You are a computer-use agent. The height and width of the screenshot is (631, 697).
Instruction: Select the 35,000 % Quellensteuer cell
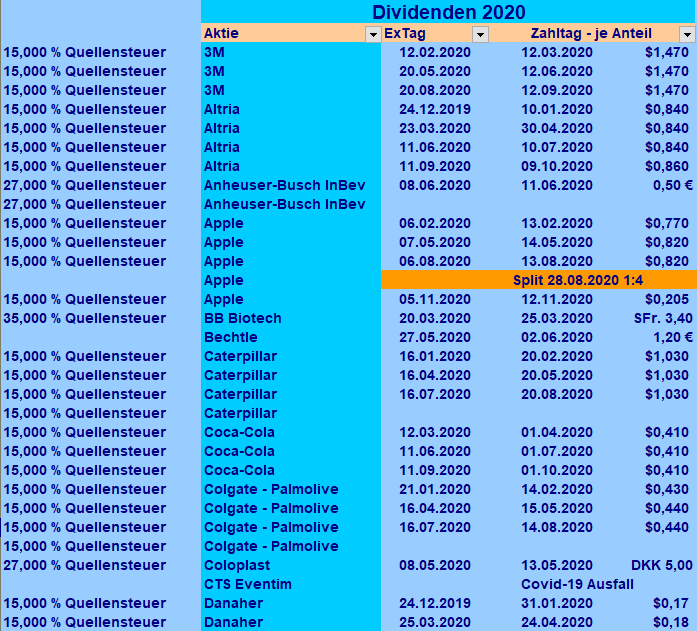[84, 319]
